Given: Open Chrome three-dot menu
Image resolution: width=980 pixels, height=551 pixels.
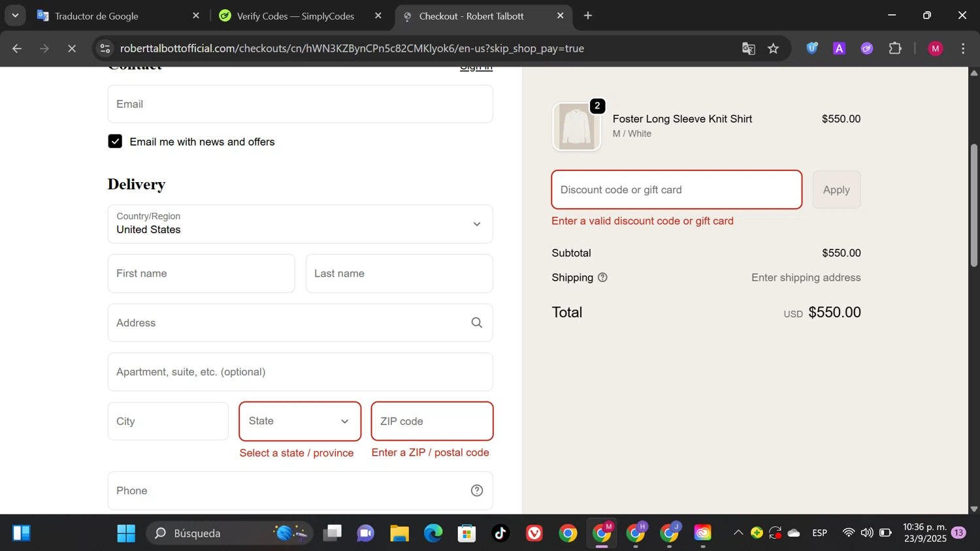Looking at the screenshot, I should [963, 48].
